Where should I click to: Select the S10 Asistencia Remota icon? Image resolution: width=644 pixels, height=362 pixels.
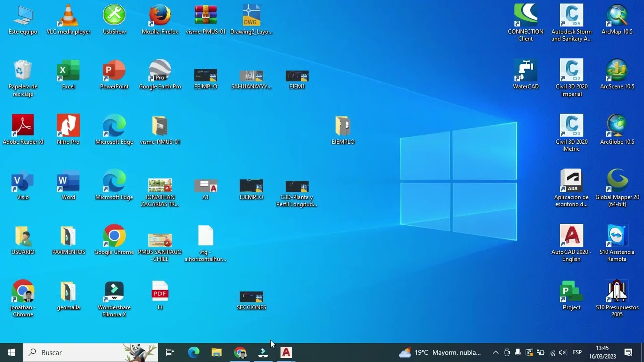coord(617,244)
